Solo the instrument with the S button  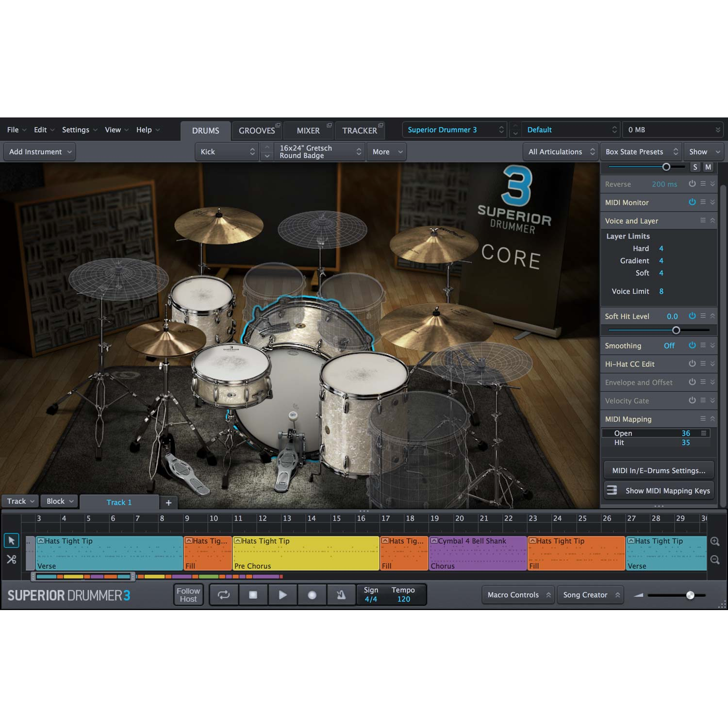695,166
